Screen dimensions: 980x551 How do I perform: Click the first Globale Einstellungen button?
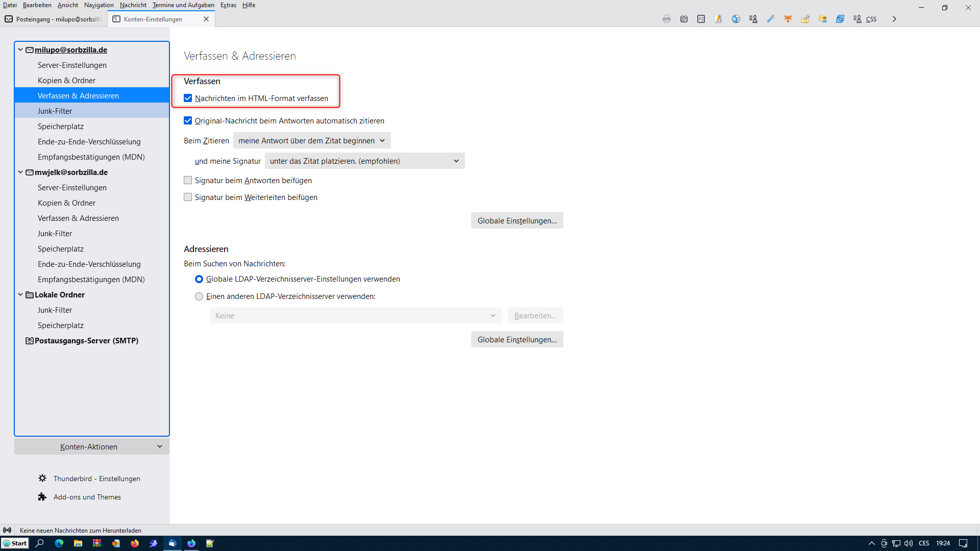click(x=517, y=221)
